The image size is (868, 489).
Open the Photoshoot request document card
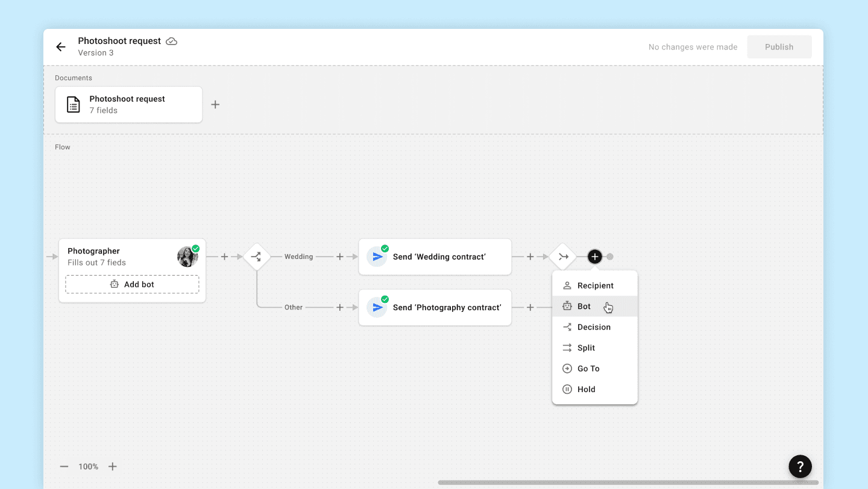pos(128,105)
